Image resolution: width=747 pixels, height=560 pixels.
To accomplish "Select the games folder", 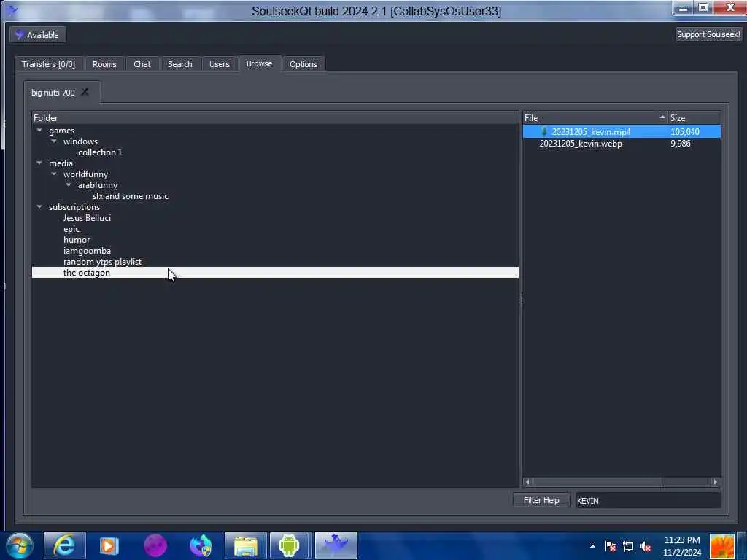I will 61,131.
